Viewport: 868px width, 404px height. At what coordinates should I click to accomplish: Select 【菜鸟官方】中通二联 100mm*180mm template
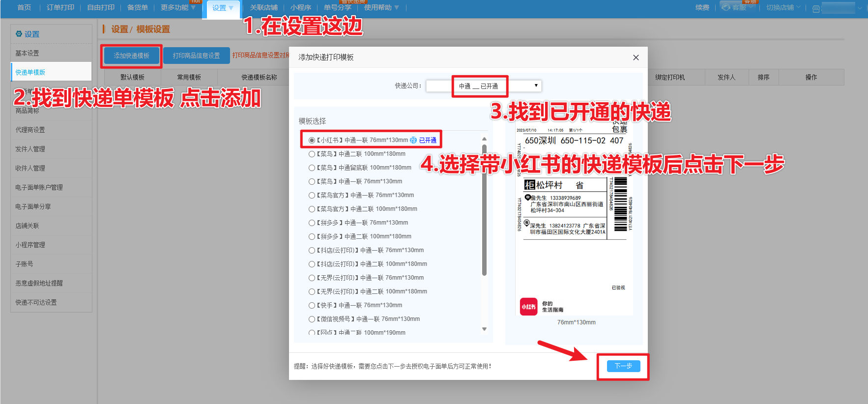[312, 209]
